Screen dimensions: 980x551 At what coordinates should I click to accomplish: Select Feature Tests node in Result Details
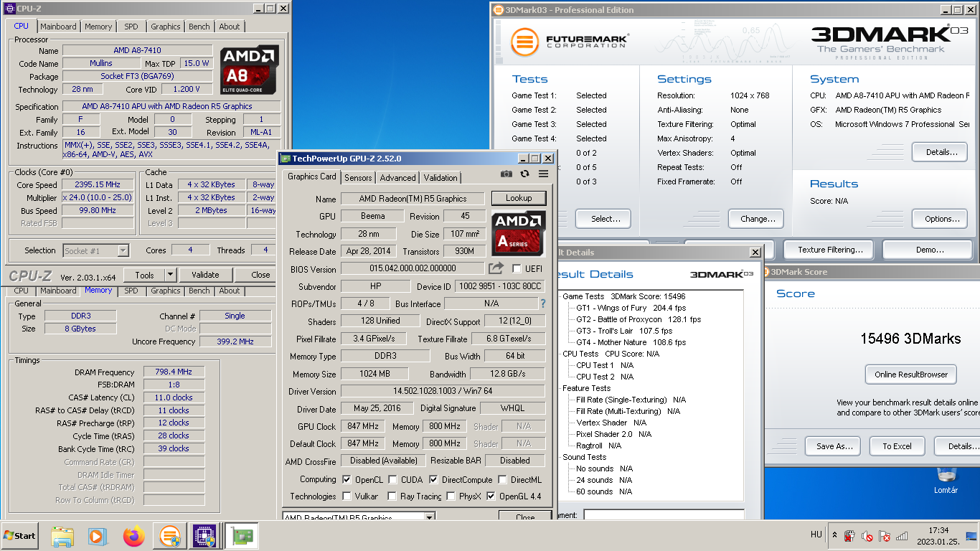[x=586, y=388]
